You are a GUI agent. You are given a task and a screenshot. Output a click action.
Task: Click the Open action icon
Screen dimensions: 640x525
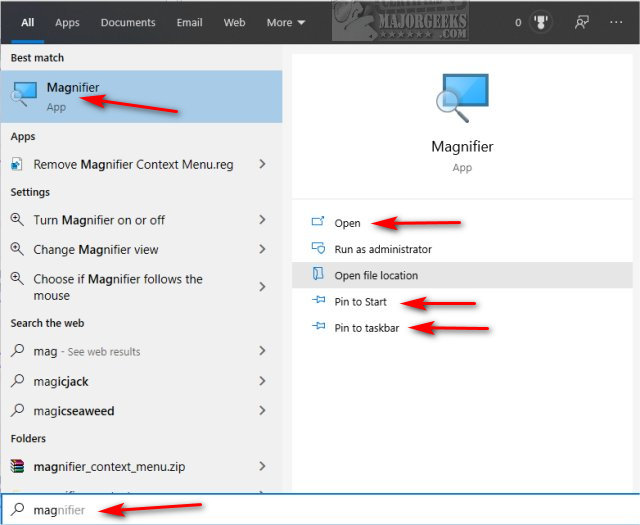point(318,222)
